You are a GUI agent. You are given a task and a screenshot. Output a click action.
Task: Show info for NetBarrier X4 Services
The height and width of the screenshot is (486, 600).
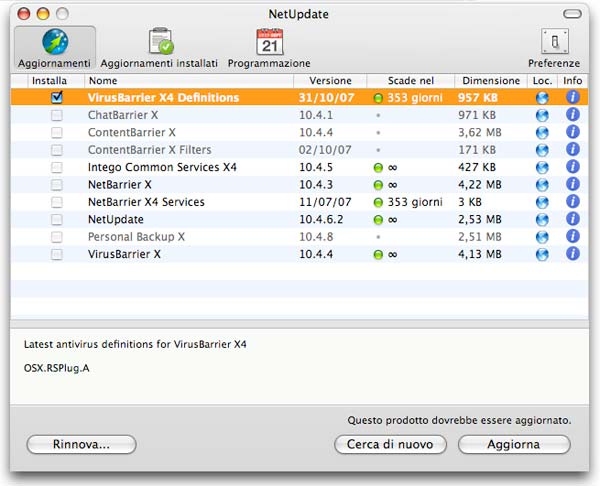point(572,202)
